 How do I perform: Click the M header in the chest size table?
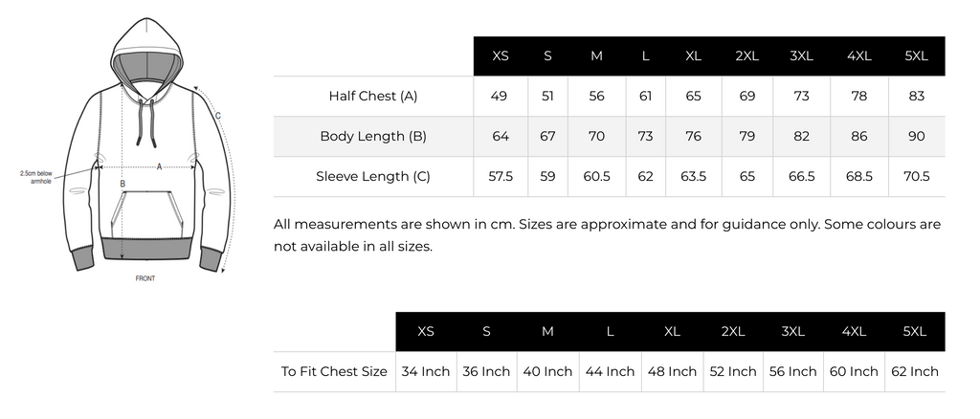click(547, 331)
